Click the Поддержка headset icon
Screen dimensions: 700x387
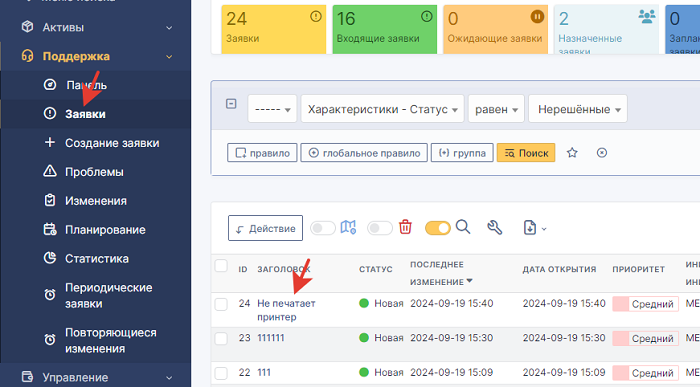coord(27,56)
